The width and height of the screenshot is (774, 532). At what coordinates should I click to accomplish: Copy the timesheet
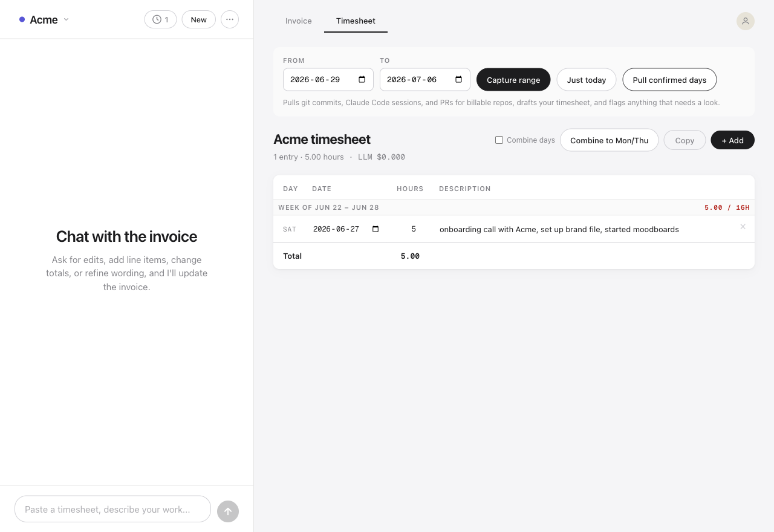685,140
